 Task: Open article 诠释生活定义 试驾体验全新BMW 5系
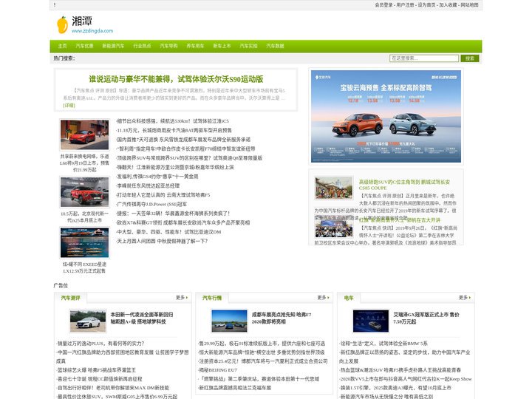[x=383, y=344]
